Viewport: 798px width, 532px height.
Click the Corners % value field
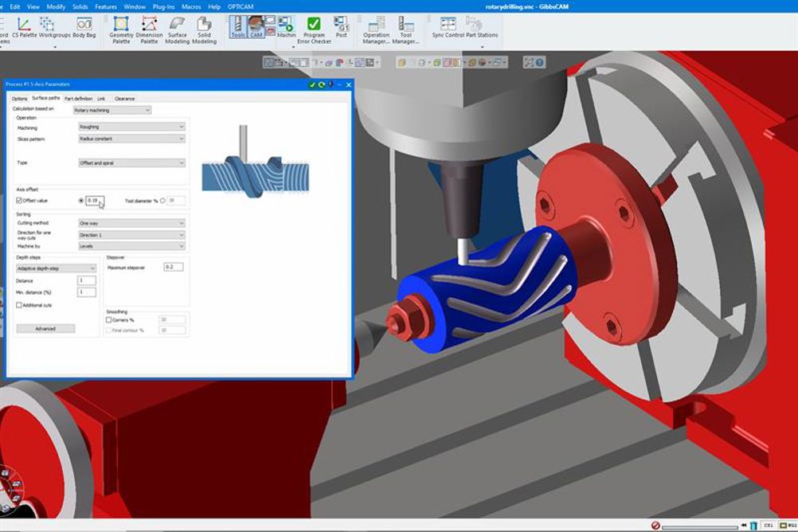[172, 319]
